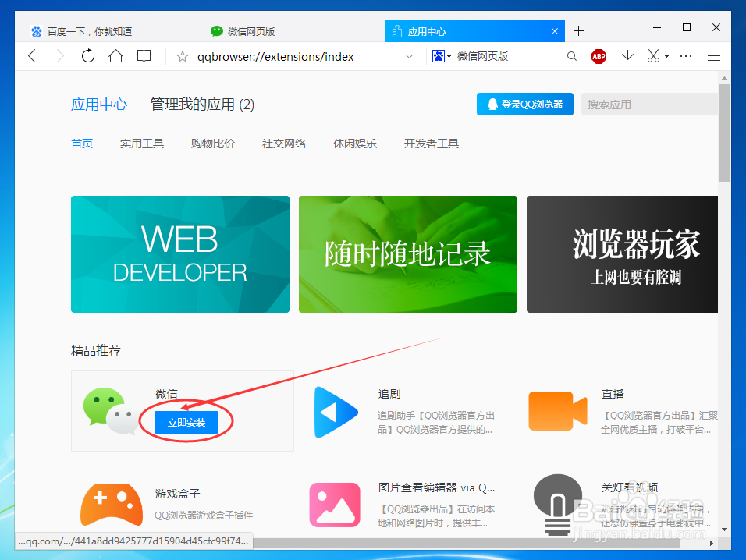Open the downloads arrow icon

(627, 57)
